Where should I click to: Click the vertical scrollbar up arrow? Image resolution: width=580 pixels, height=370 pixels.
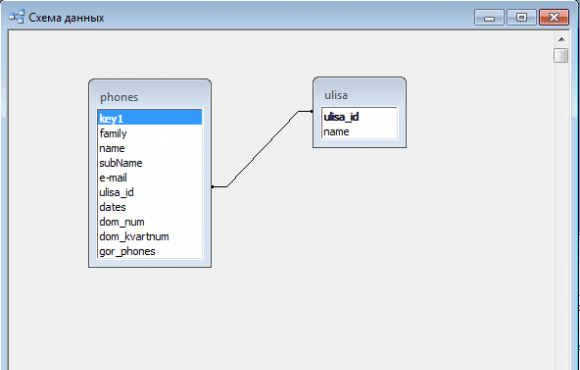coord(561,39)
